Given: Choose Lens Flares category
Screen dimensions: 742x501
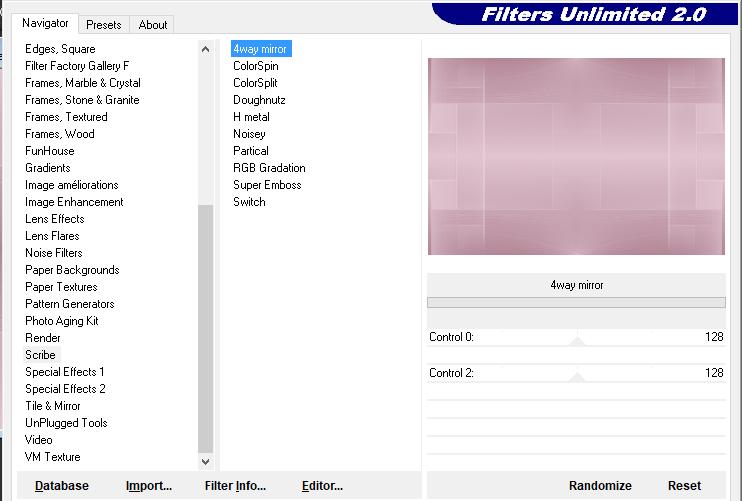Looking at the screenshot, I should point(52,236).
